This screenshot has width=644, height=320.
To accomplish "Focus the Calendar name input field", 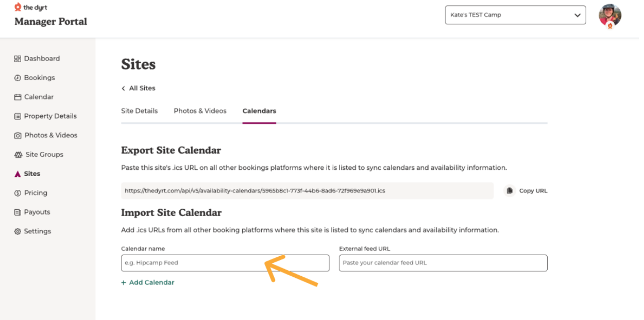I will pyautogui.click(x=225, y=263).
